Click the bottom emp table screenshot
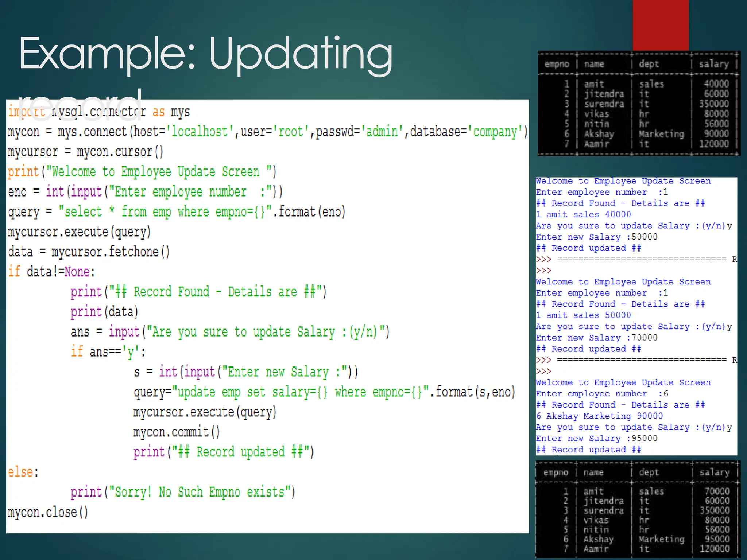Image resolution: width=747 pixels, height=560 pixels. pos(638,510)
